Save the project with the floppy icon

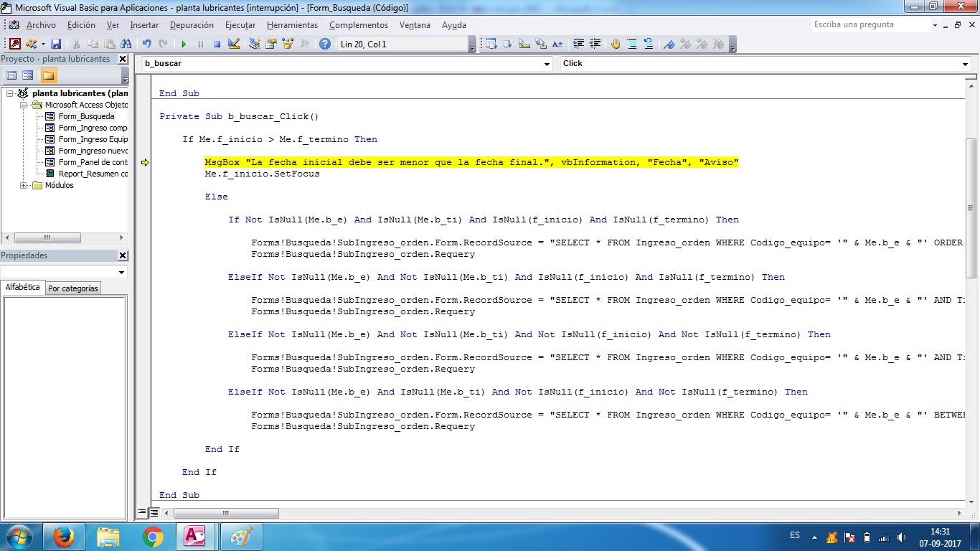point(56,44)
